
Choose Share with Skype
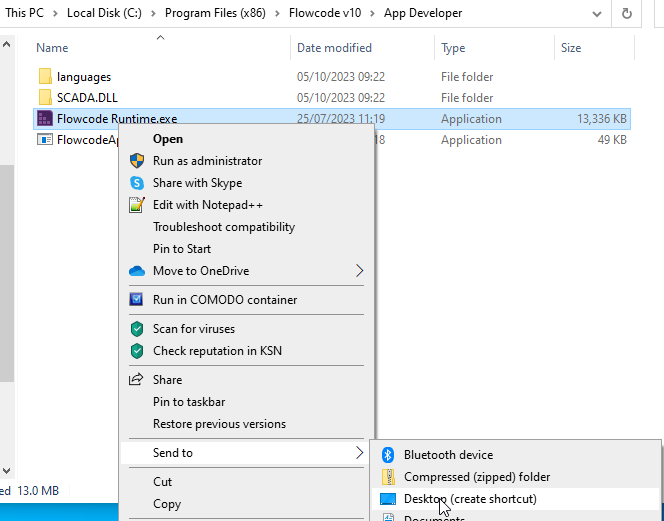point(247,183)
